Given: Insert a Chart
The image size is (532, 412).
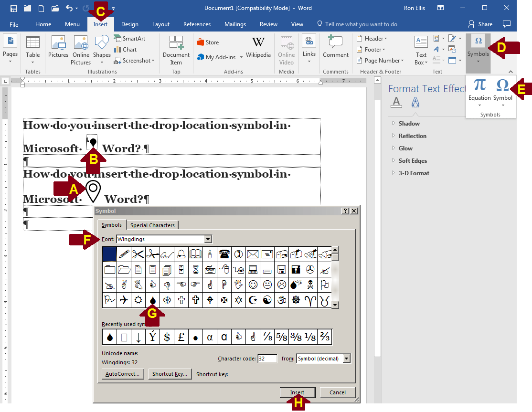Looking at the screenshot, I should pyautogui.click(x=126, y=50).
